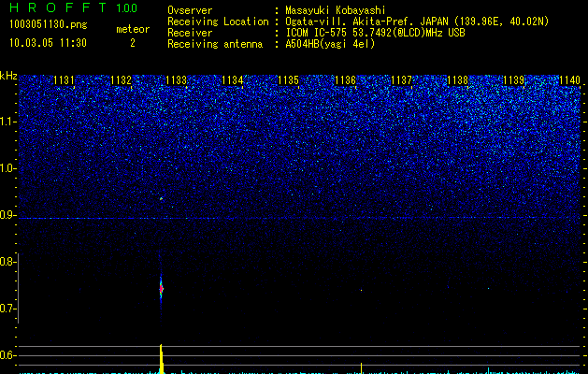
Task: Click time marker 1131
Action: pyautogui.click(x=64, y=80)
